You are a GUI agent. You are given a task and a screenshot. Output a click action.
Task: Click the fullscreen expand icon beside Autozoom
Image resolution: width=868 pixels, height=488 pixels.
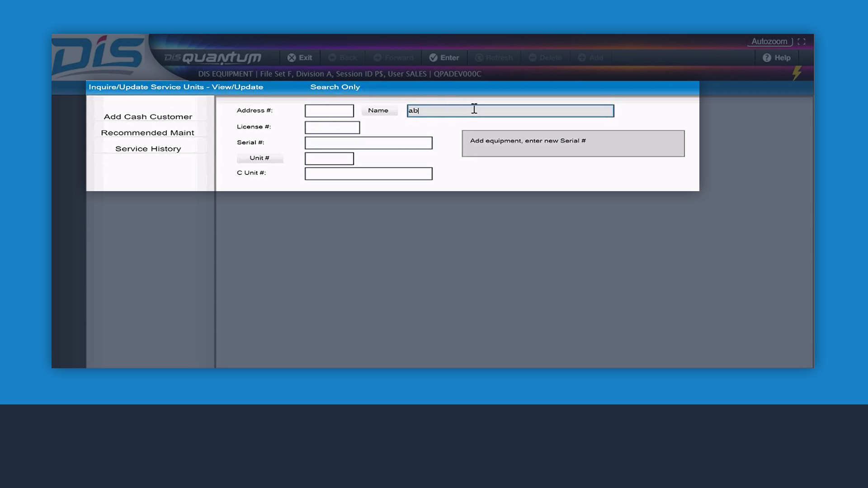point(802,41)
